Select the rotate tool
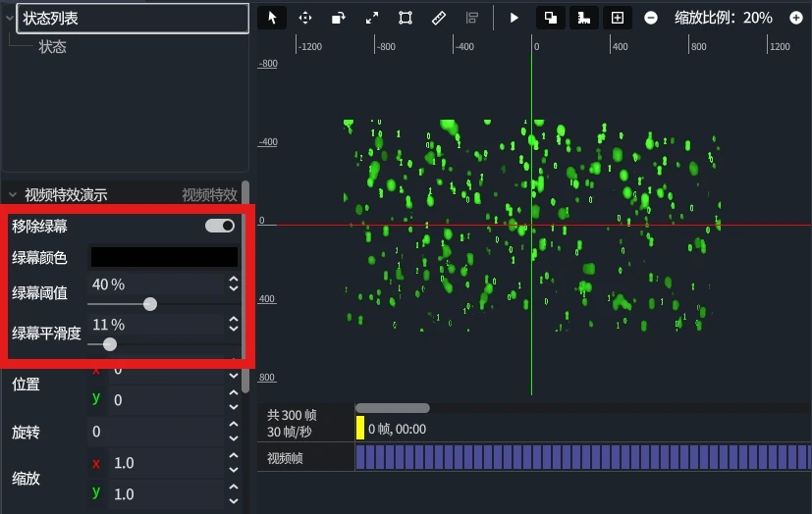812x514 pixels. click(x=339, y=18)
